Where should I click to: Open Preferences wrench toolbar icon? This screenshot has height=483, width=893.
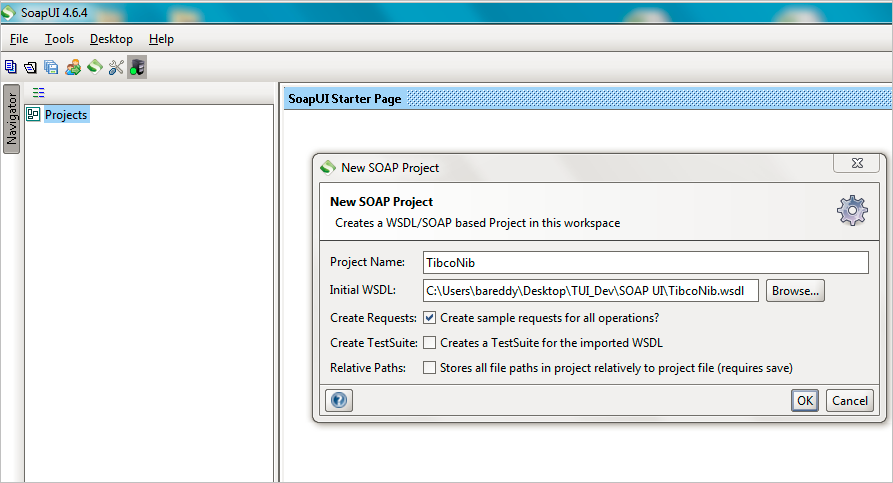(x=116, y=67)
